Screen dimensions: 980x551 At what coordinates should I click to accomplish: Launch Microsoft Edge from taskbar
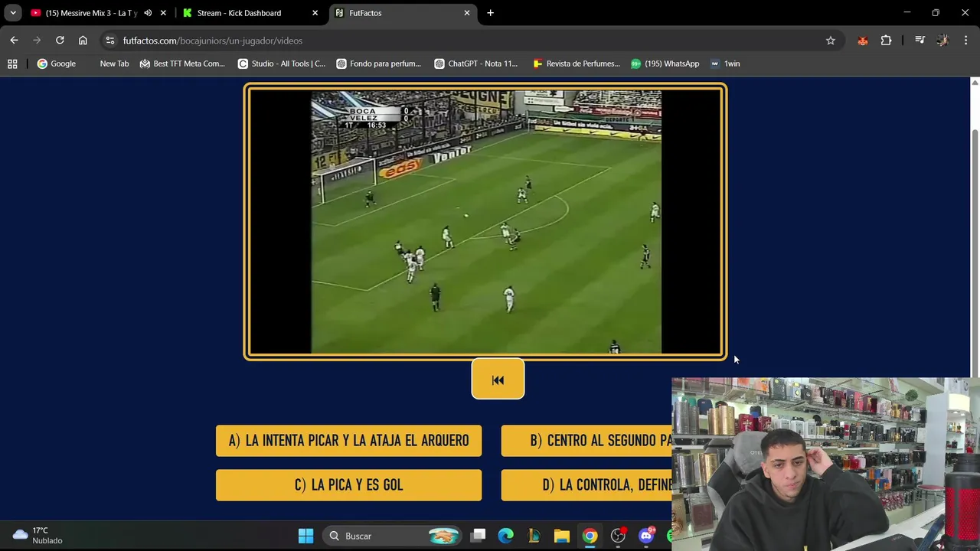pyautogui.click(x=506, y=536)
